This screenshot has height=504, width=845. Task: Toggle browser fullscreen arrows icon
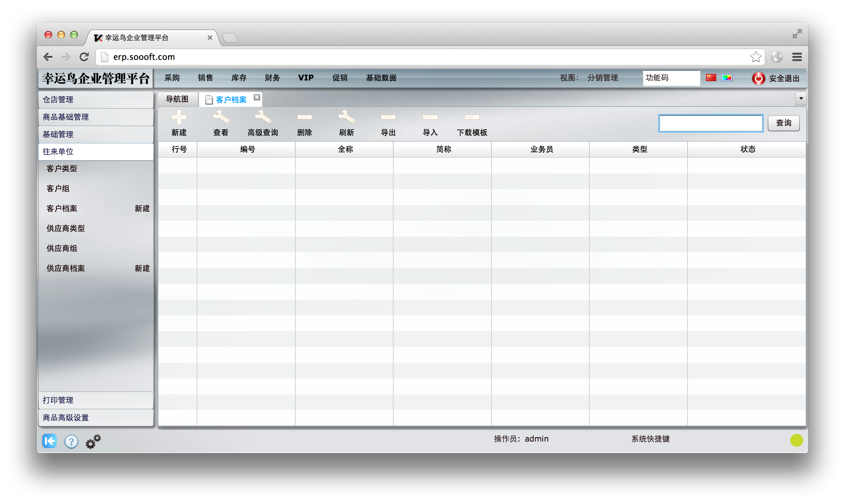[797, 33]
